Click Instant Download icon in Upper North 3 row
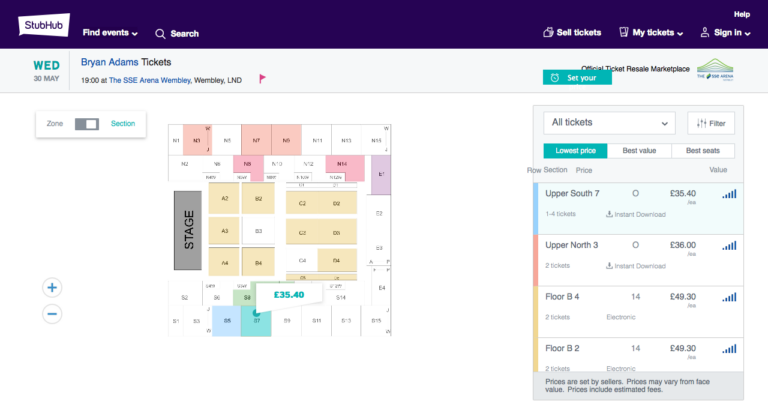This screenshot has height=419, width=768. tap(609, 266)
